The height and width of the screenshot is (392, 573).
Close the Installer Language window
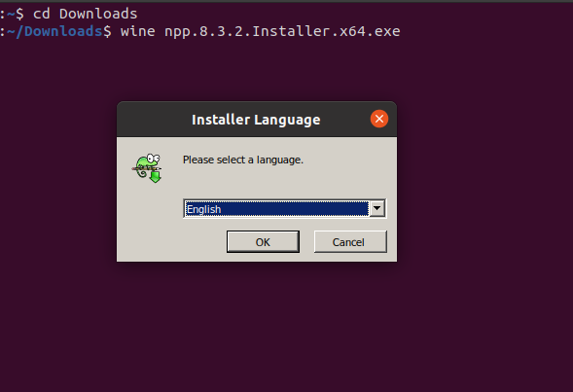[379, 119]
